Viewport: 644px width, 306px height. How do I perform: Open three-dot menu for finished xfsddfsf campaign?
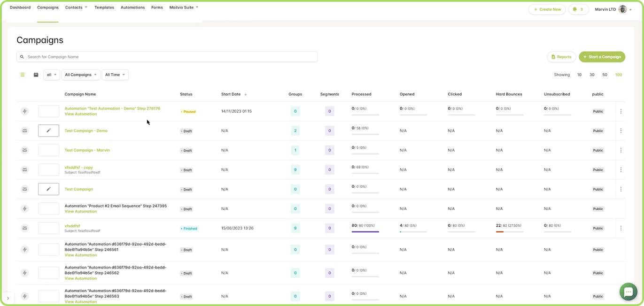click(621, 228)
